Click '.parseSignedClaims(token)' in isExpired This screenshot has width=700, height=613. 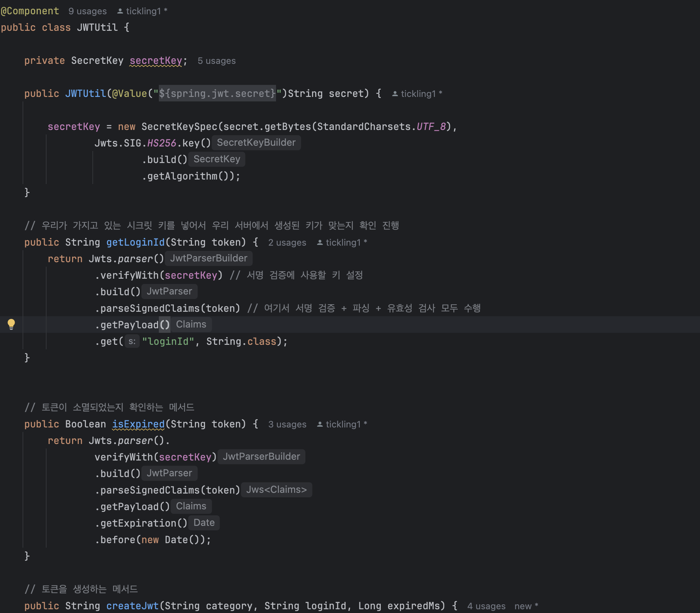tap(167, 491)
